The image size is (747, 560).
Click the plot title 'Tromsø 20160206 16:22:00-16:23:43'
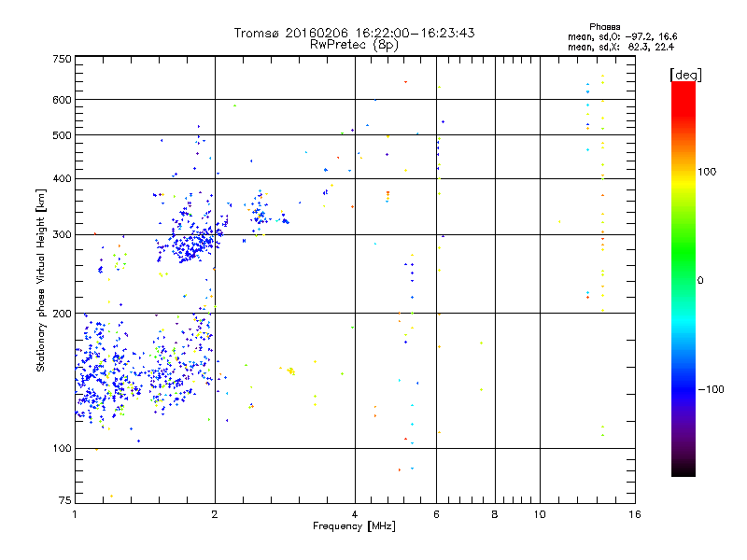[354, 33]
